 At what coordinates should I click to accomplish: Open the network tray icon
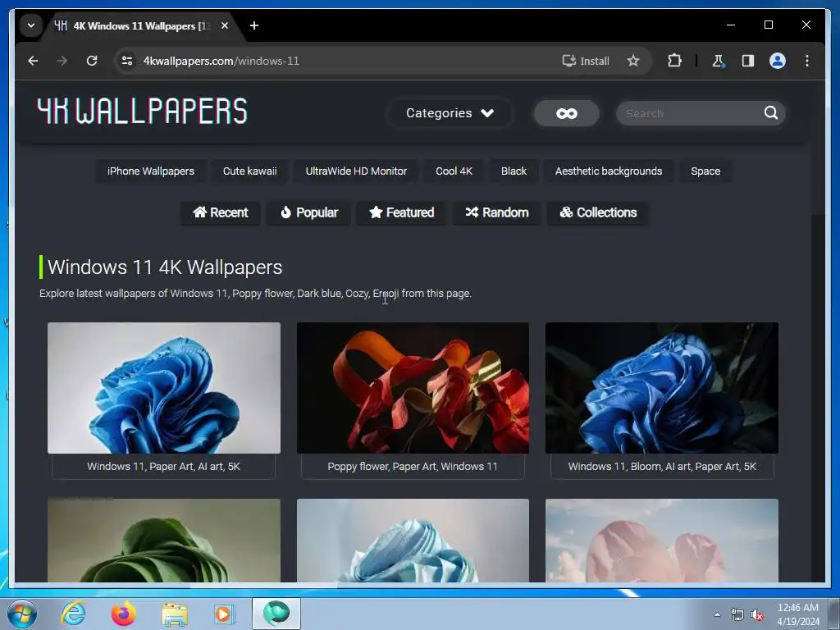click(x=737, y=615)
